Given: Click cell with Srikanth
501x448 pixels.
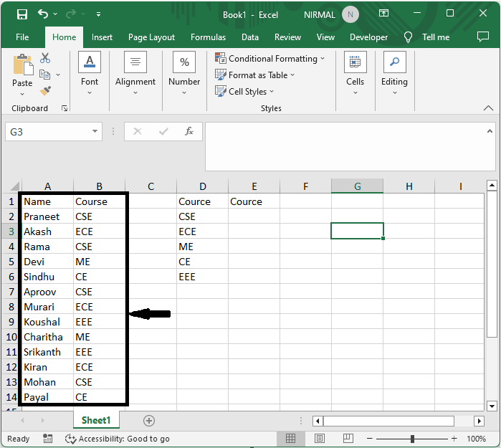Looking at the screenshot, I should pos(47,352).
